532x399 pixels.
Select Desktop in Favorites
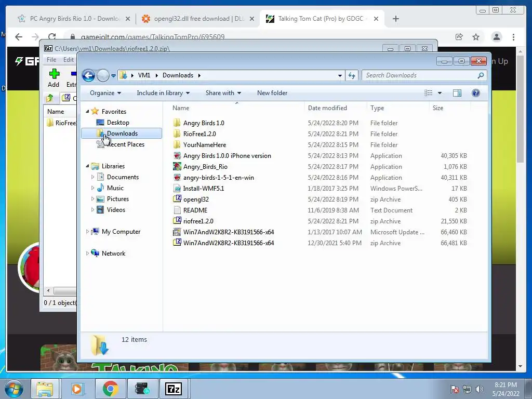pos(118,123)
